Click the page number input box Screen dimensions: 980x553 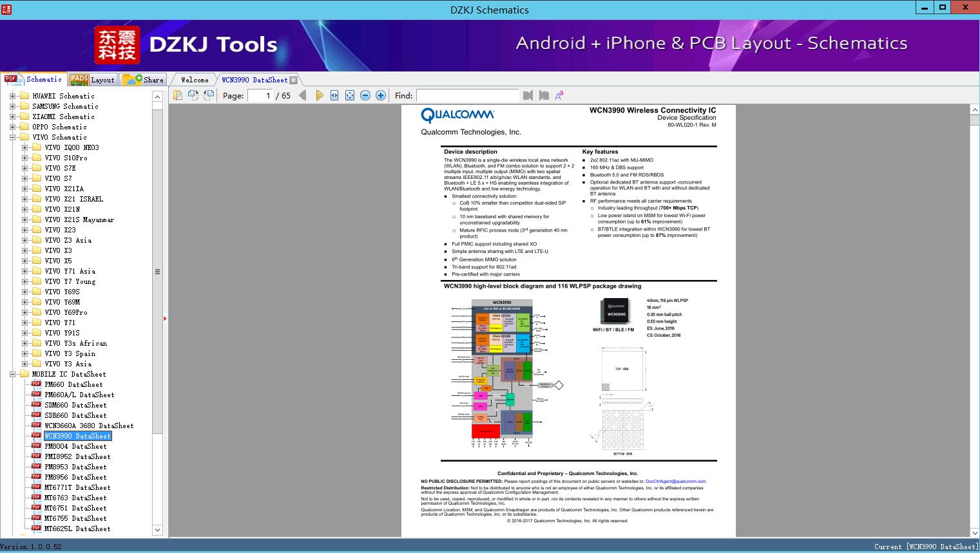[260, 95]
